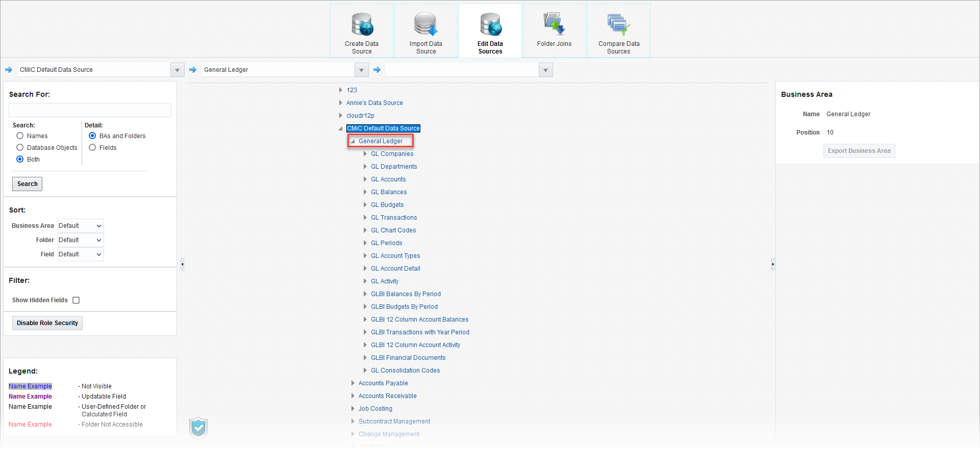Expand the GL Companies folder arrow
Image resolution: width=980 pixels, height=449 pixels.
(365, 153)
